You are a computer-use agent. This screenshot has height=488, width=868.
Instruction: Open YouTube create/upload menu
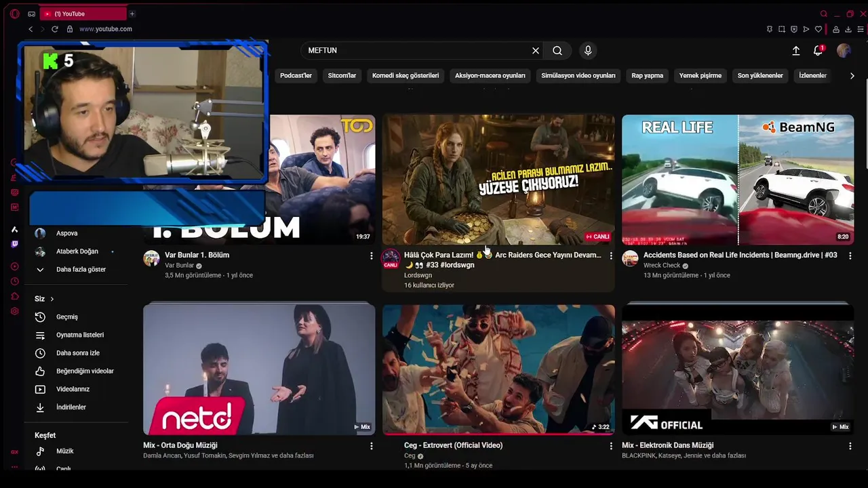tap(796, 50)
